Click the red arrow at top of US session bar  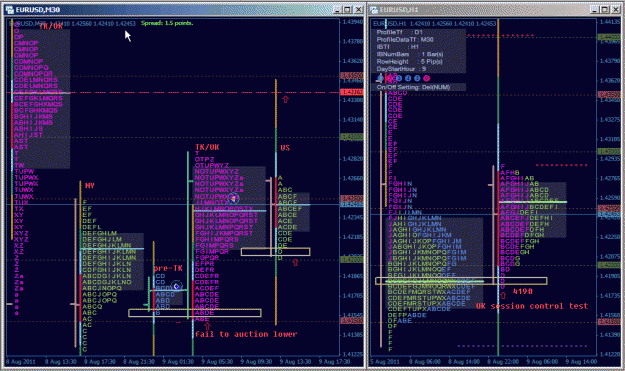click(285, 99)
